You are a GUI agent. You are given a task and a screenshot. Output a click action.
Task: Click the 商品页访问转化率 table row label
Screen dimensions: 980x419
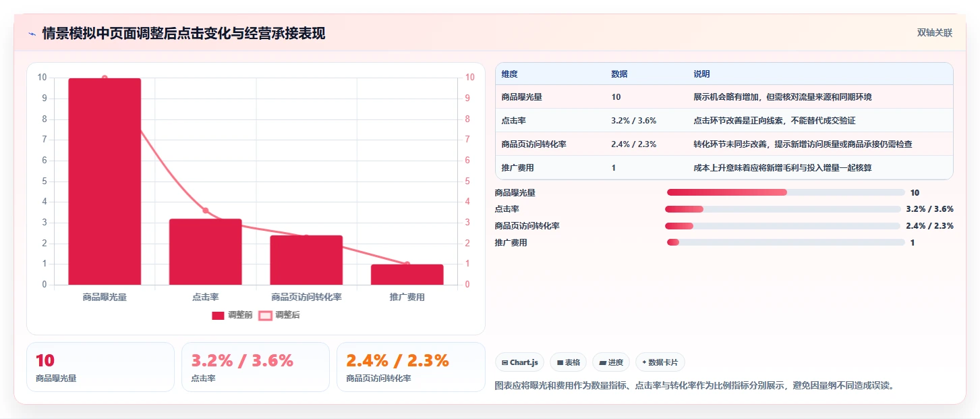[534, 144]
